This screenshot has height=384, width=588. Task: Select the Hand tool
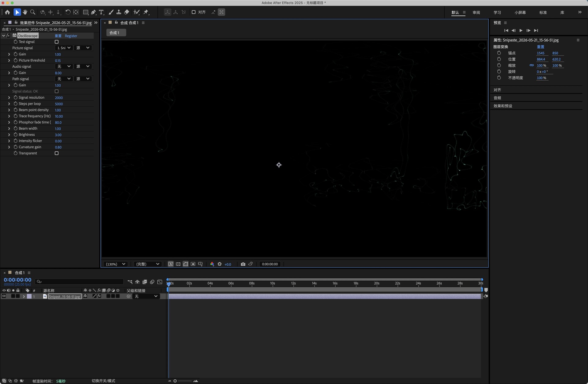(x=25, y=12)
